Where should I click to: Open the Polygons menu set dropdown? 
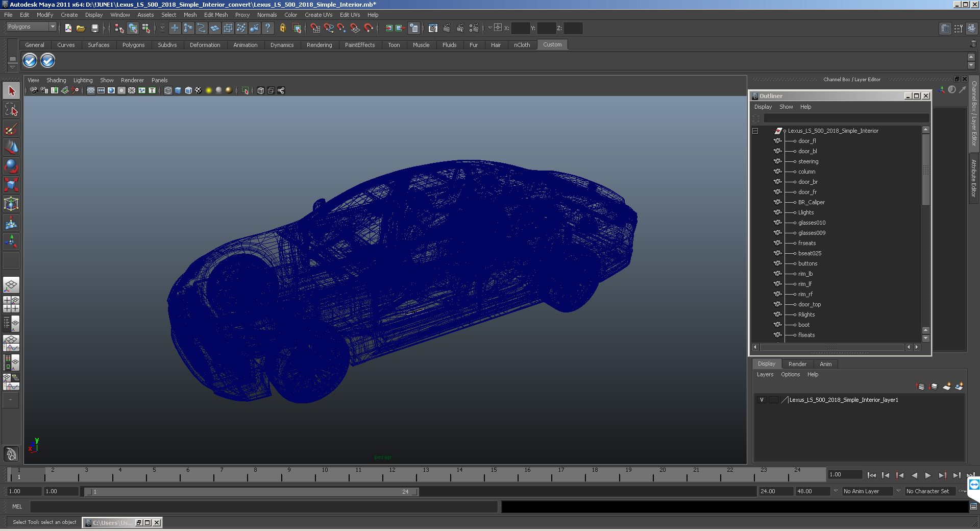pyautogui.click(x=31, y=27)
